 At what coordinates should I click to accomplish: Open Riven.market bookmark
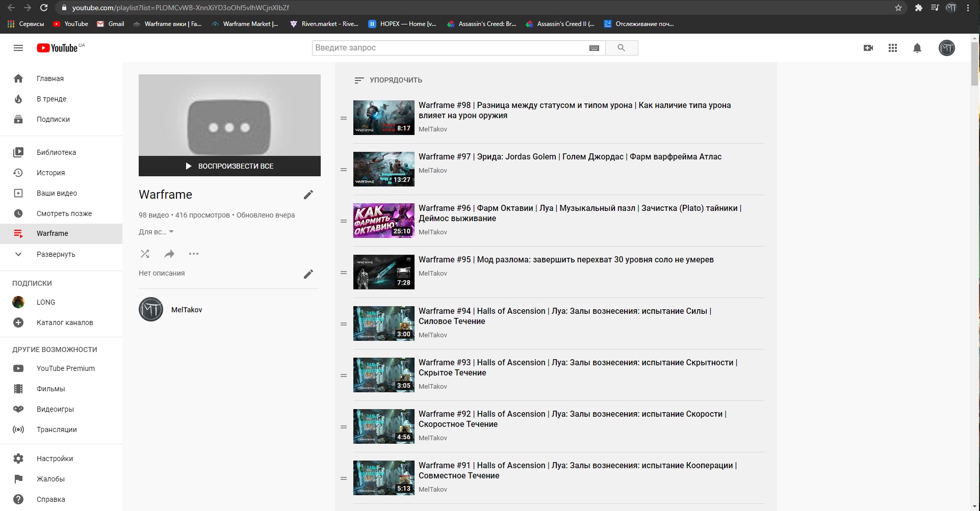[324, 24]
